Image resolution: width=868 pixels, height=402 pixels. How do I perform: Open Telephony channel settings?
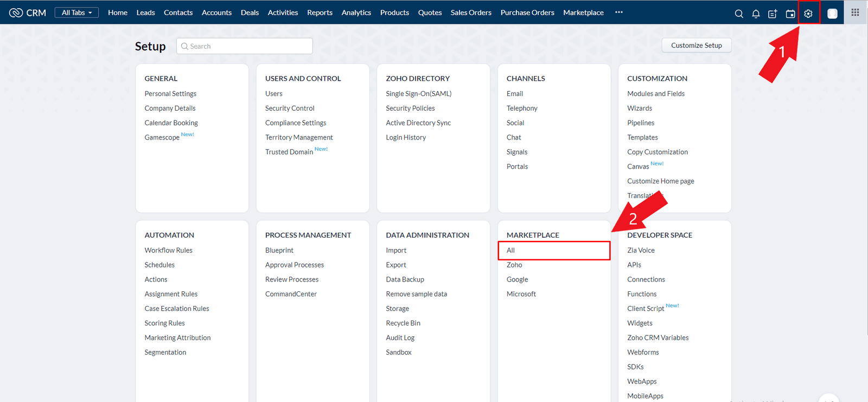tap(522, 109)
